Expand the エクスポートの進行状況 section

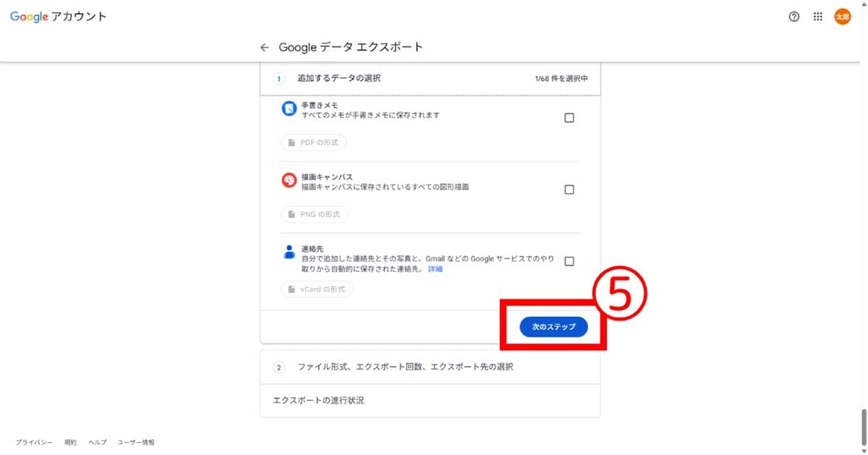[430, 400]
